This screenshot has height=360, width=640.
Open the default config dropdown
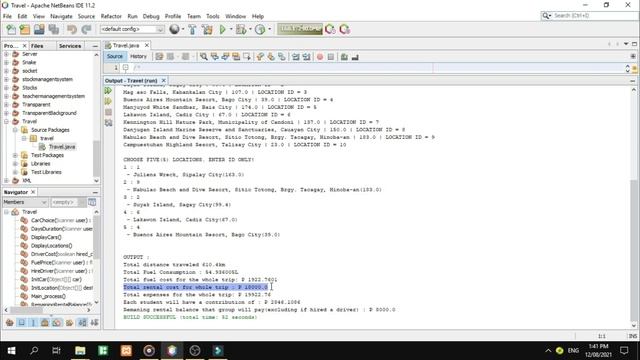[x=132, y=29]
